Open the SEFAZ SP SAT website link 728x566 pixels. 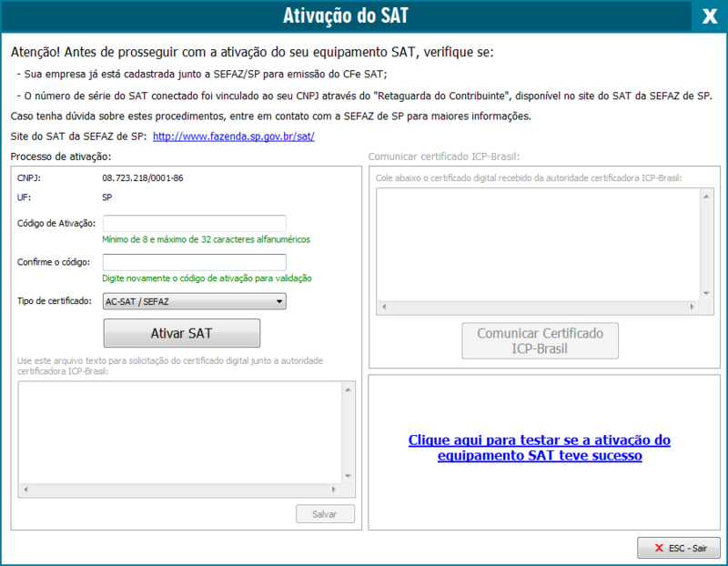(233, 136)
